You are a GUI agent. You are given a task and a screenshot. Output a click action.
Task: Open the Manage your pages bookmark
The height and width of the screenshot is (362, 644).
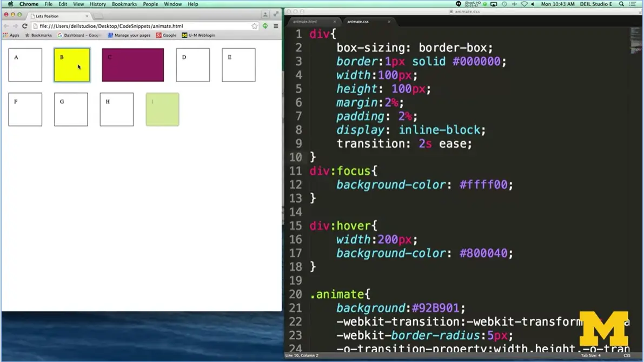129,35
